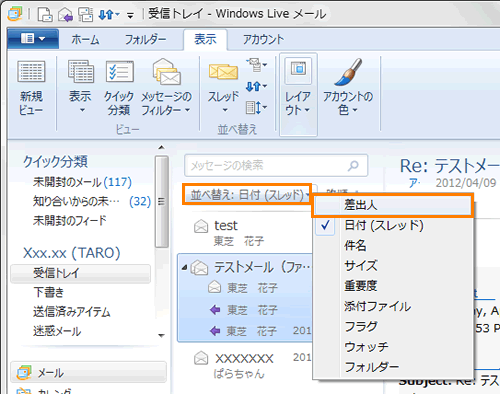
Task: Open the スレッド conversations dropdown
Action: pos(223,88)
